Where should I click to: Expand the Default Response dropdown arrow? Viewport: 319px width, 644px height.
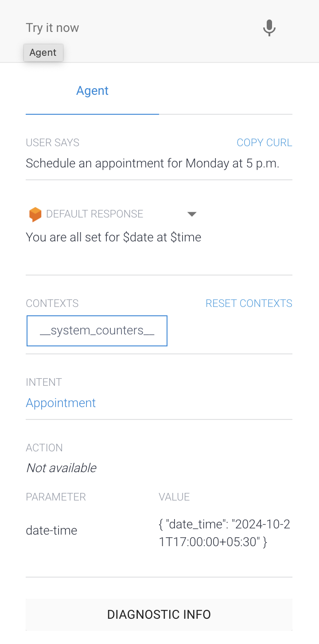pos(192,214)
